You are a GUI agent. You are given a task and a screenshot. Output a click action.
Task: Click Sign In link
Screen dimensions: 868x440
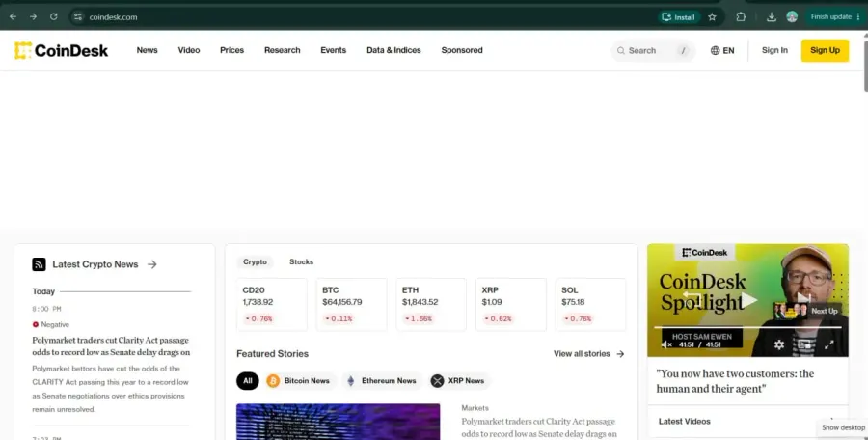[774, 50]
